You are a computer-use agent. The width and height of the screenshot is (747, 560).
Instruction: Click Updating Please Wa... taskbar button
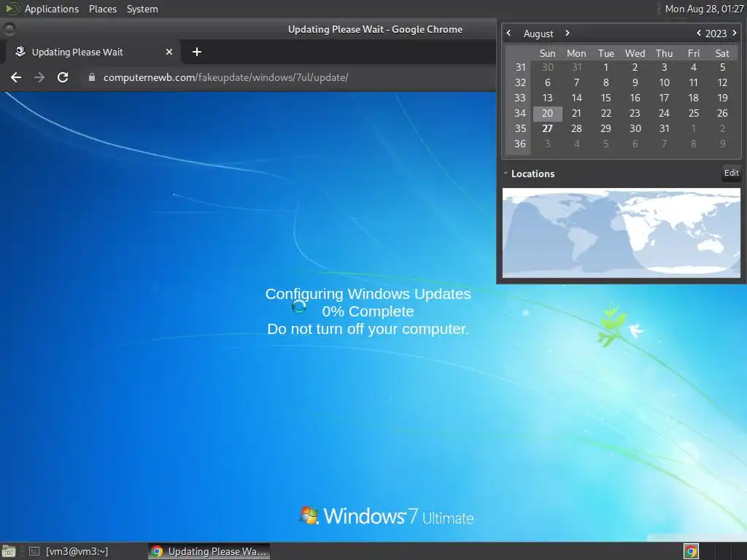click(209, 551)
